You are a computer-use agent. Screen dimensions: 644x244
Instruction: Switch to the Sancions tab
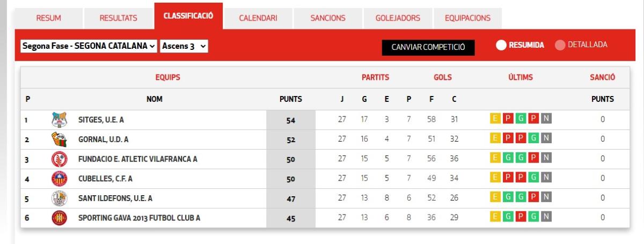point(328,18)
